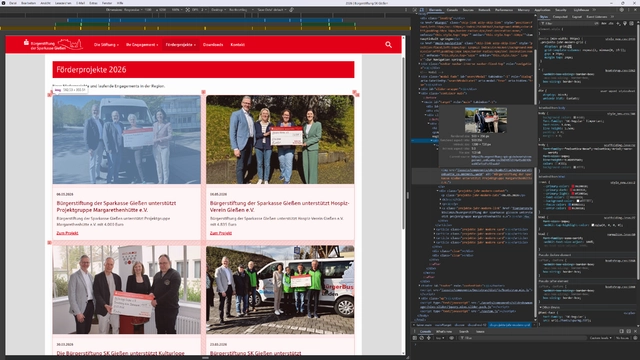This screenshot has width=640, height=360.
Task: Activate the inspect element picker icon
Action: point(415,10)
